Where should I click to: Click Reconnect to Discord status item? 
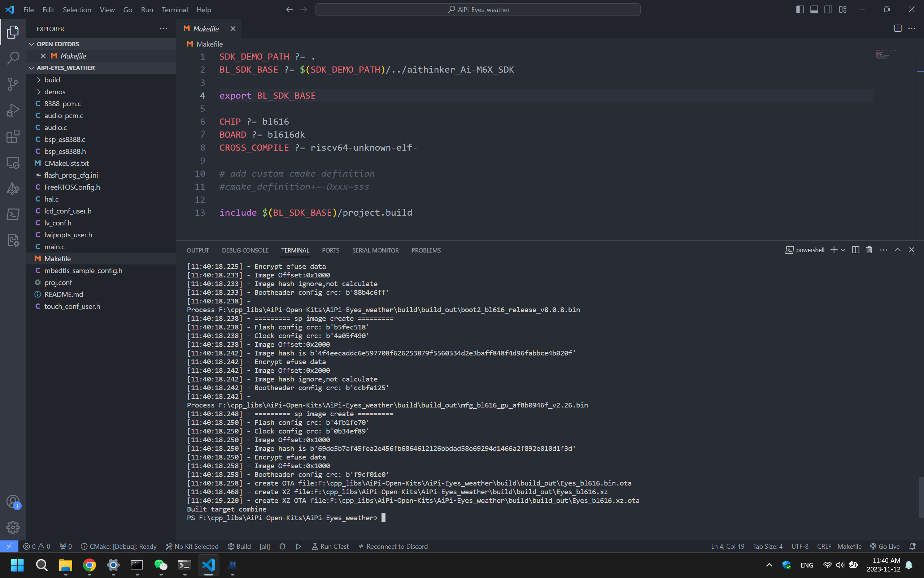[392, 546]
